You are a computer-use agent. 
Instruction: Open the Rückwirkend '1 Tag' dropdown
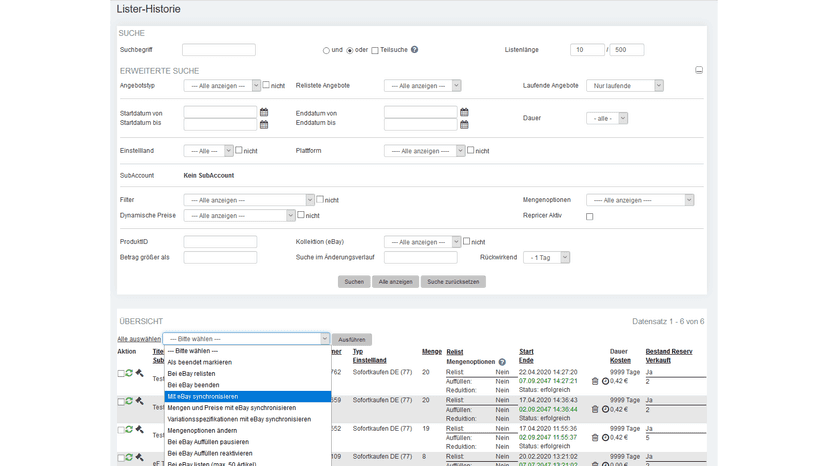[x=547, y=257]
